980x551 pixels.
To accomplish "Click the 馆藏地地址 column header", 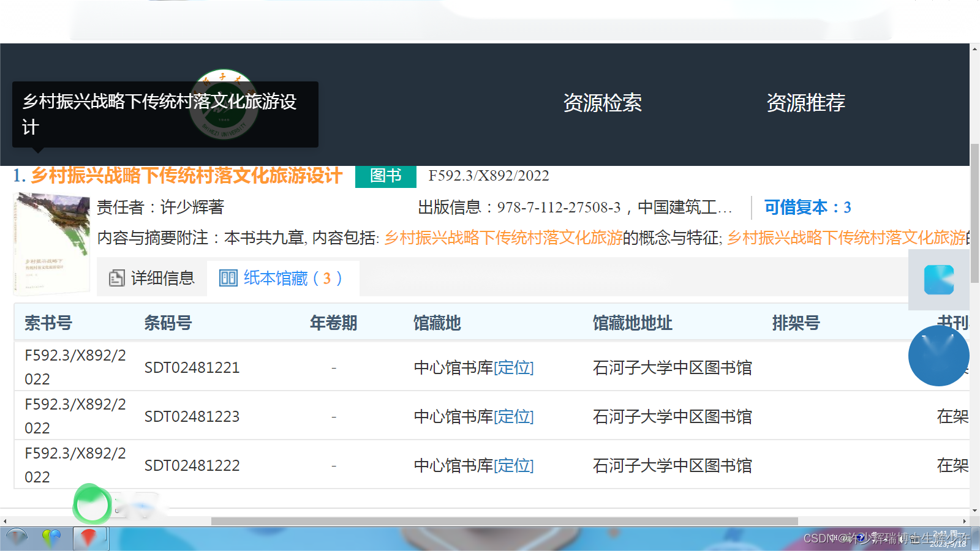I will click(632, 323).
